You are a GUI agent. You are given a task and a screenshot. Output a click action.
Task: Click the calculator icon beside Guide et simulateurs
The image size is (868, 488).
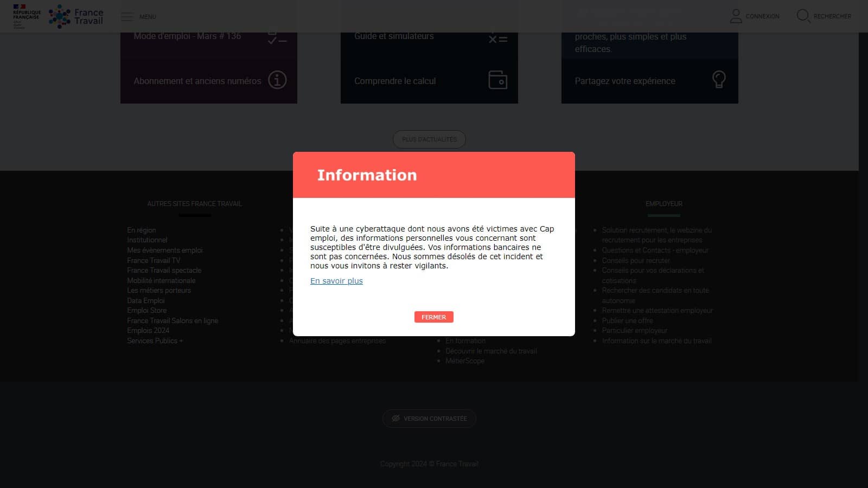497,38
